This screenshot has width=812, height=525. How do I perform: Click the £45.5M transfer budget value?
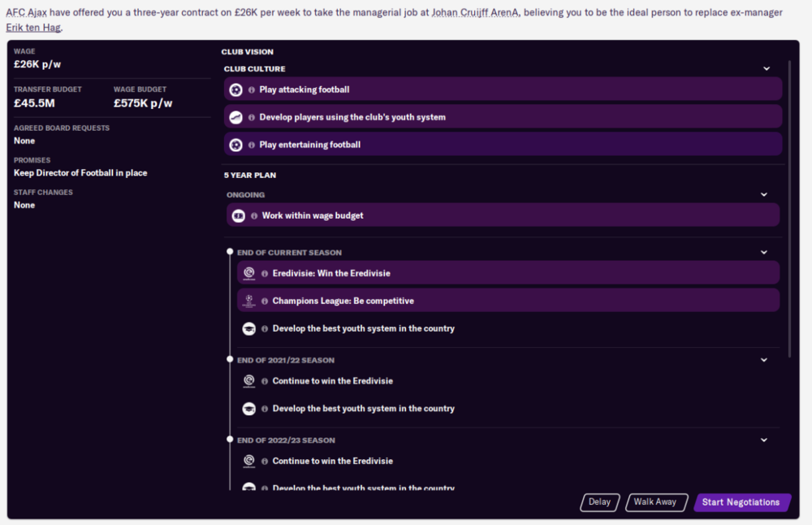(x=34, y=103)
